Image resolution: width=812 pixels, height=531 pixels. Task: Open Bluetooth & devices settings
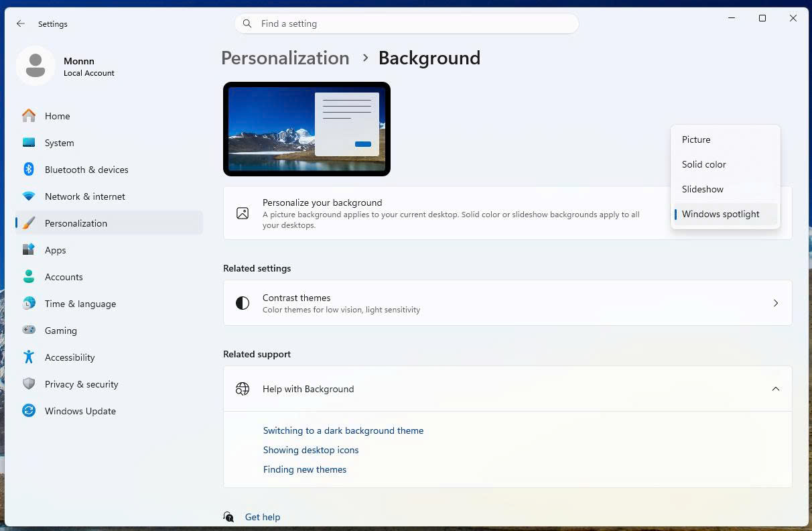[109, 170]
